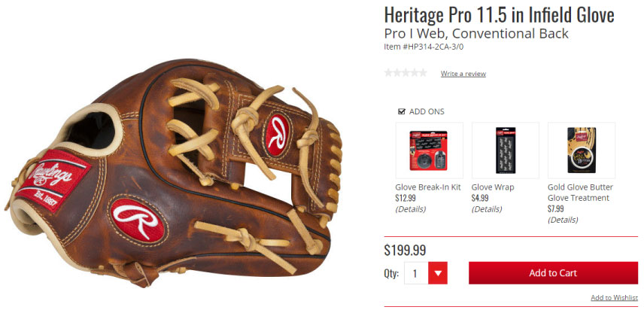The height and width of the screenshot is (316, 644).
Task: Click the star rating icons
Action: pos(406,73)
